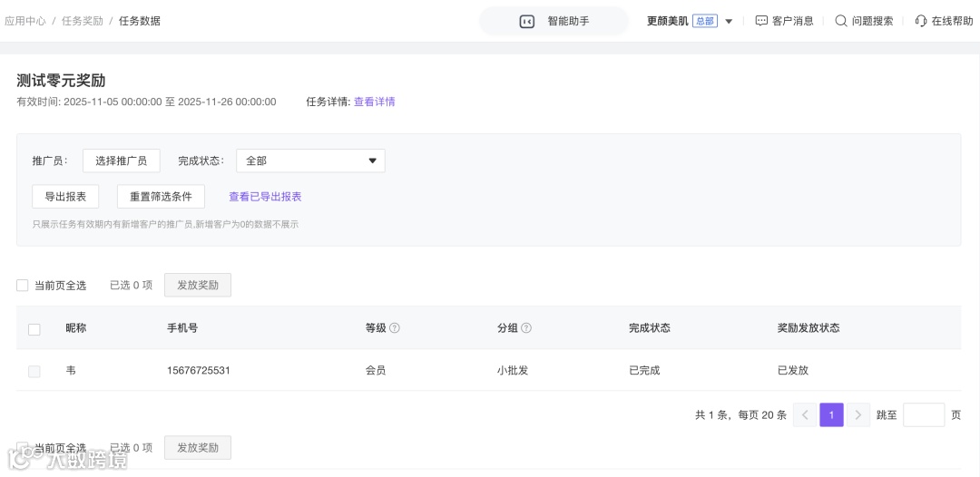The image size is (980, 477).
Task: Go to next page arrow
Action: tap(858, 415)
